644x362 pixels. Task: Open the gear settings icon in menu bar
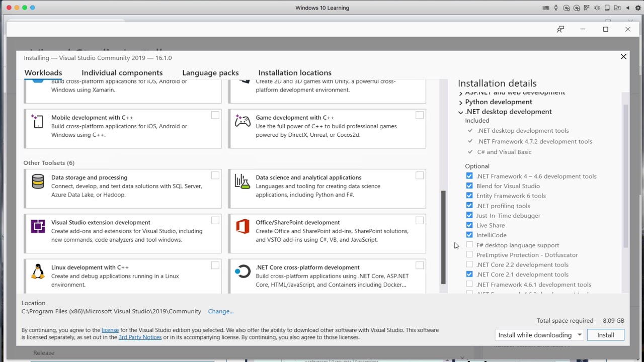638,8
